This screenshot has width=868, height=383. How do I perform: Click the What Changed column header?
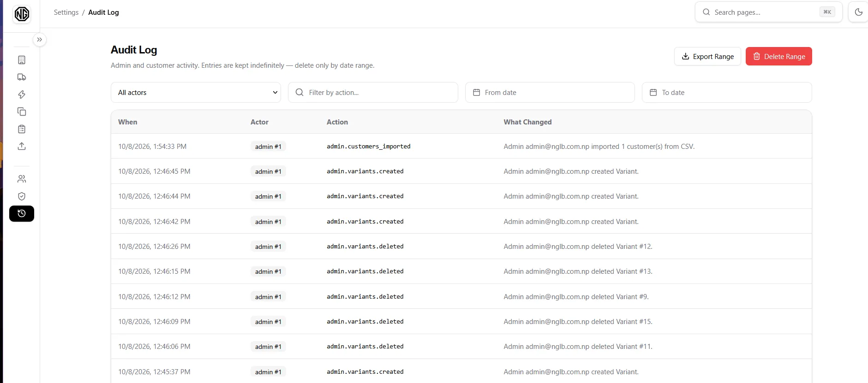click(x=527, y=122)
